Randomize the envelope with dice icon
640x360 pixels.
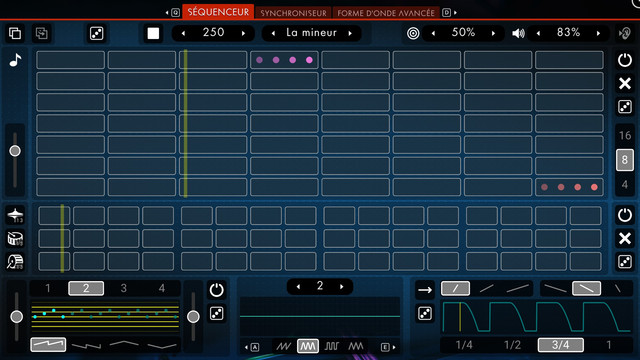[x=425, y=313]
